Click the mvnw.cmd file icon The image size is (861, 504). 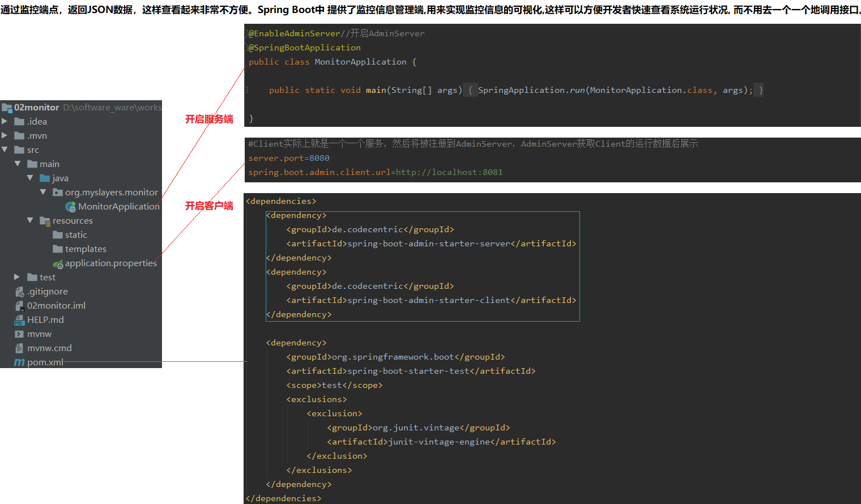pos(19,348)
